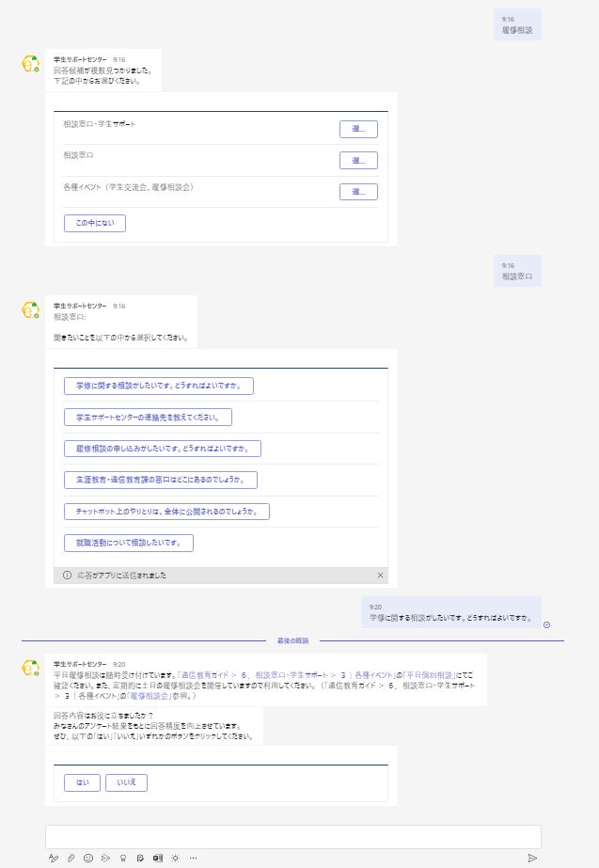Click the bot avatar on the 回答候補が複数見つかりました message
The image size is (599, 868).
pos(30,64)
